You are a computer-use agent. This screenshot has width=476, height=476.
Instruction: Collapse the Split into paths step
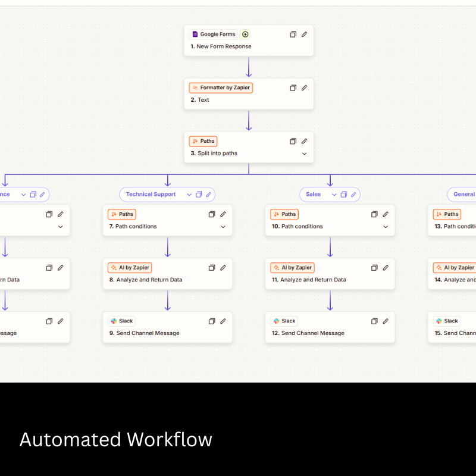pyautogui.click(x=304, y=154)
